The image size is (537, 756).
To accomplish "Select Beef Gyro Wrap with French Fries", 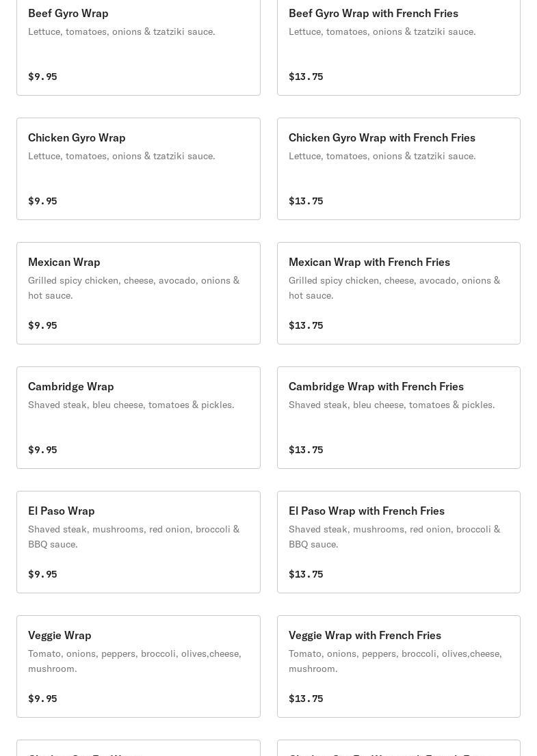I will [x=373, y=14].
